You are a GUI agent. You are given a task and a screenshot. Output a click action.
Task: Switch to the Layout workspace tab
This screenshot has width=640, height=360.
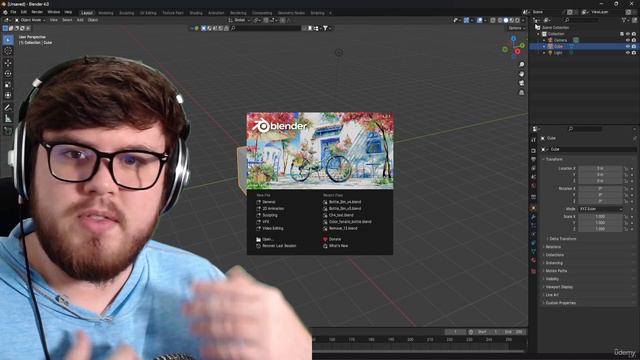click(x=87, y=13)
